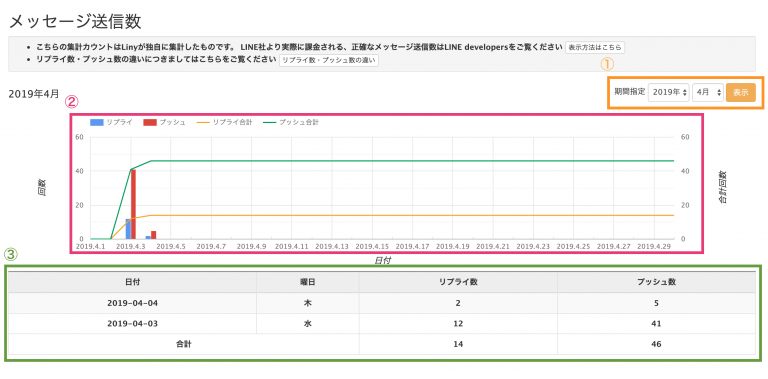
Task: Select the 2019-04-04 date cell
Action: (132, 303)
